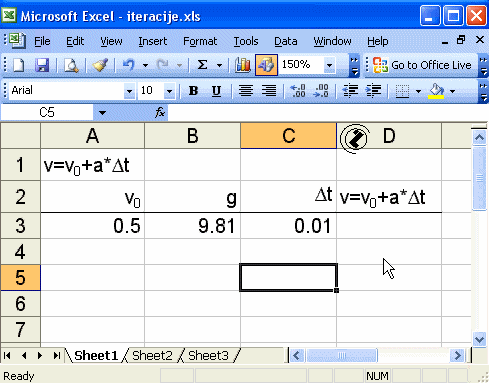
Task: Toggle Bold formatting
Action: click(x=193, y=91)
